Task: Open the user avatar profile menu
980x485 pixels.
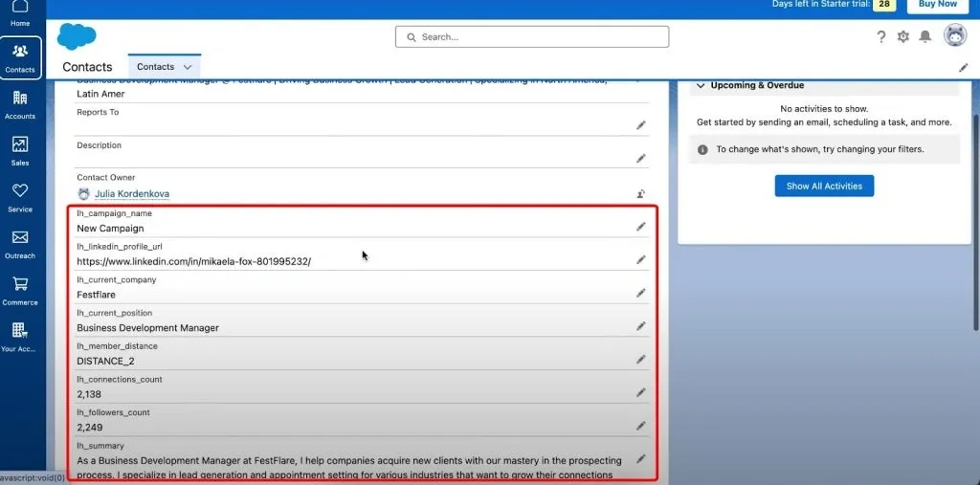Action: (x=955, y=35)
